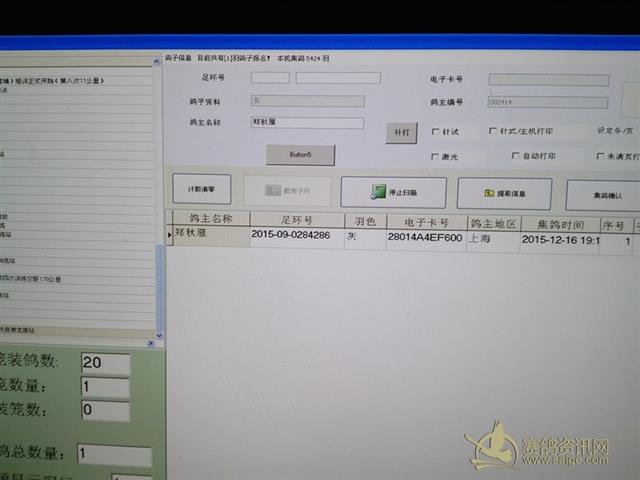Enable the 自动打印 checkbox

515,156
